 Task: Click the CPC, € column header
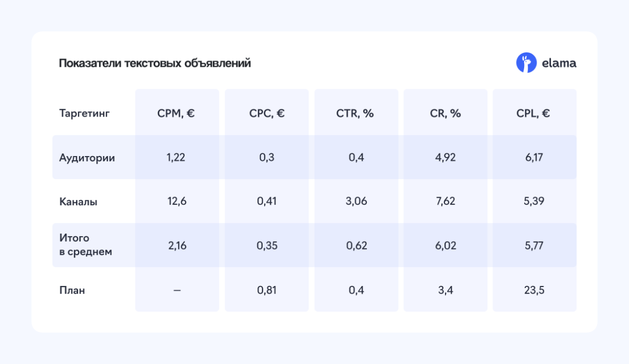coord(266,113)
